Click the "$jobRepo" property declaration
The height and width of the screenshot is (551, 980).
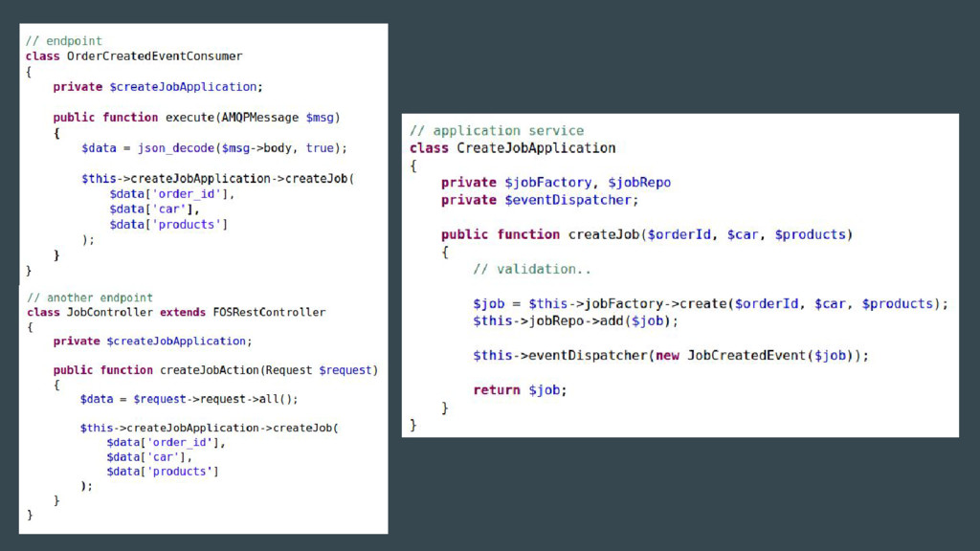(639, 183)
